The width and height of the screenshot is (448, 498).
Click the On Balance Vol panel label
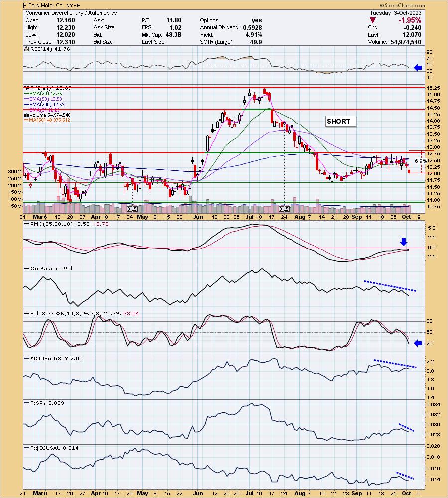coord(51,269)
